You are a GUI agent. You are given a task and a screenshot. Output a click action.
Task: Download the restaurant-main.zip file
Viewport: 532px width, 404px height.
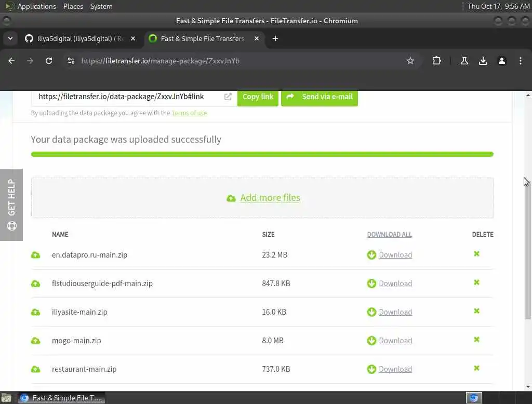point(395,369)
